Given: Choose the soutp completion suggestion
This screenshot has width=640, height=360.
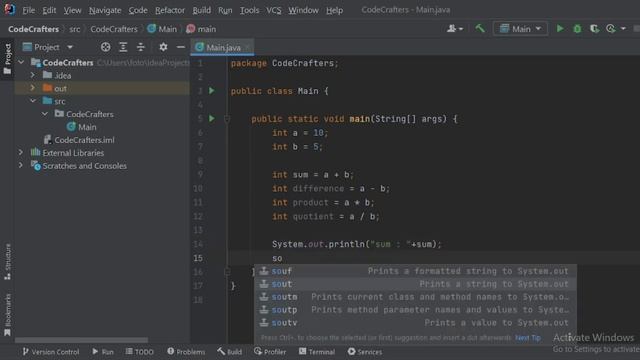Looking at the screenshot, I should (415, 310).
